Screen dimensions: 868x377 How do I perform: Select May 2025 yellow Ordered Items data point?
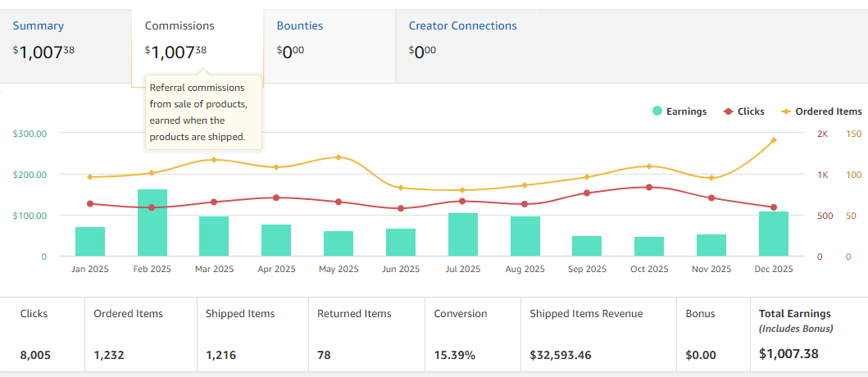(339, 157)
